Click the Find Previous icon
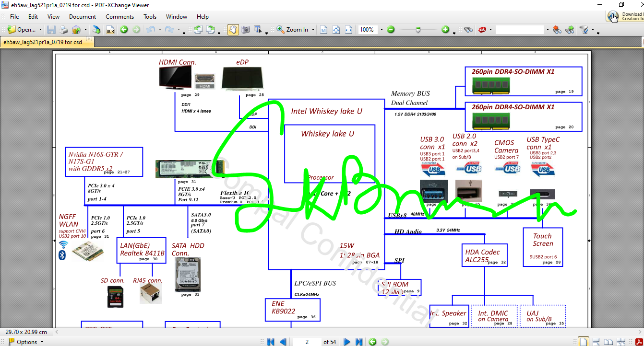Screen dimensions: 644x346 click(x=557, y=30)
